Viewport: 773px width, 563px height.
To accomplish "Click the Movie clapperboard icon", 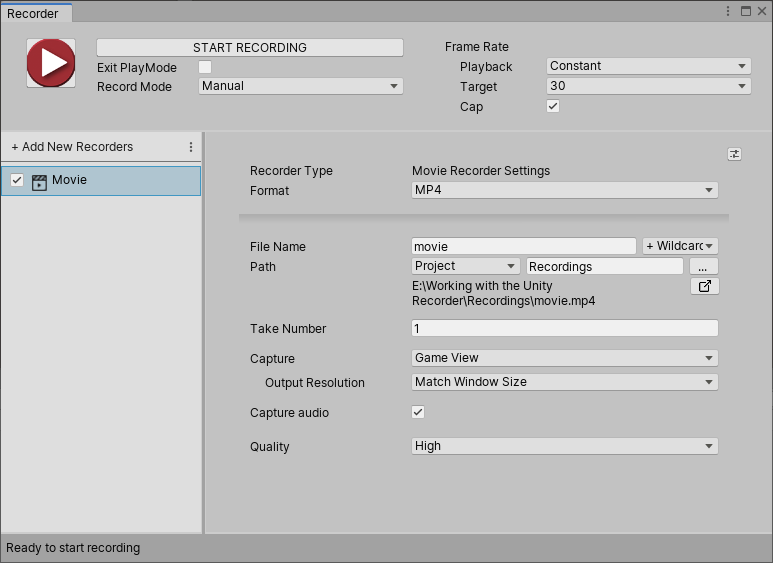I will click(40, 181).
